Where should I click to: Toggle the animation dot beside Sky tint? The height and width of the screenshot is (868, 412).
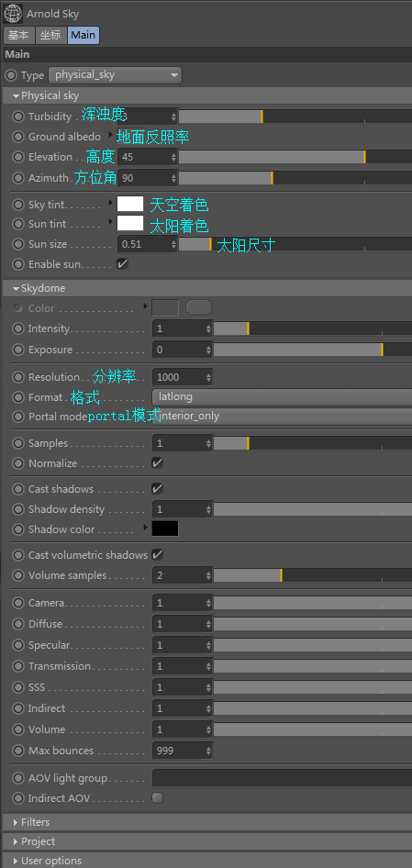[19, 205]
